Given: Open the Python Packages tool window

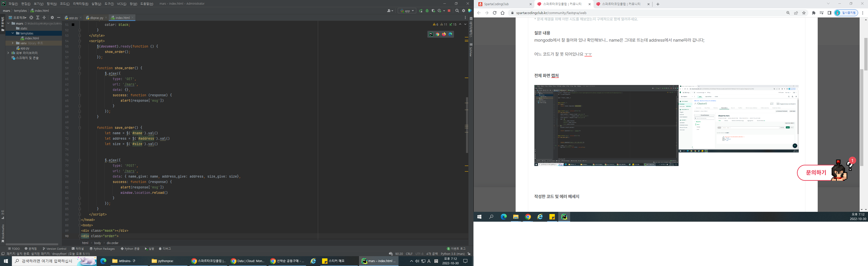Looking at the screenshot, I should 102,249.
